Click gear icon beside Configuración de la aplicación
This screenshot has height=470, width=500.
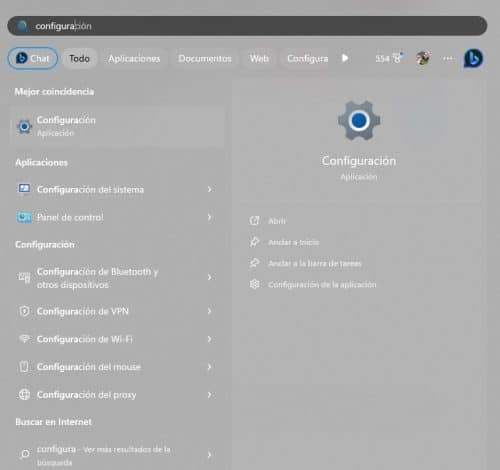pyautogui.click(x=255, y=284)
